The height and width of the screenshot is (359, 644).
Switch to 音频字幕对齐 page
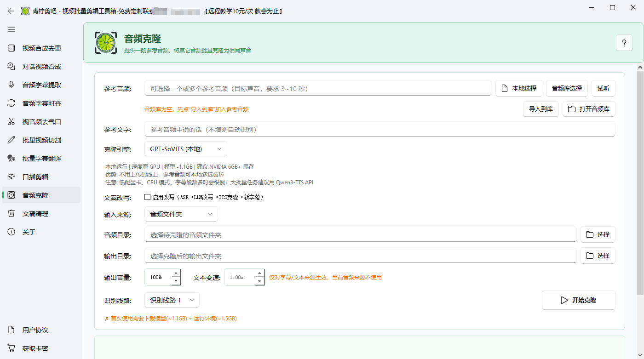pos(41,103)
